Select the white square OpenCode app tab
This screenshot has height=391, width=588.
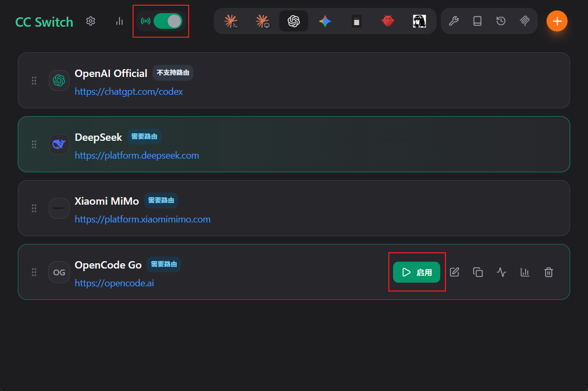(x=356, y=21)
